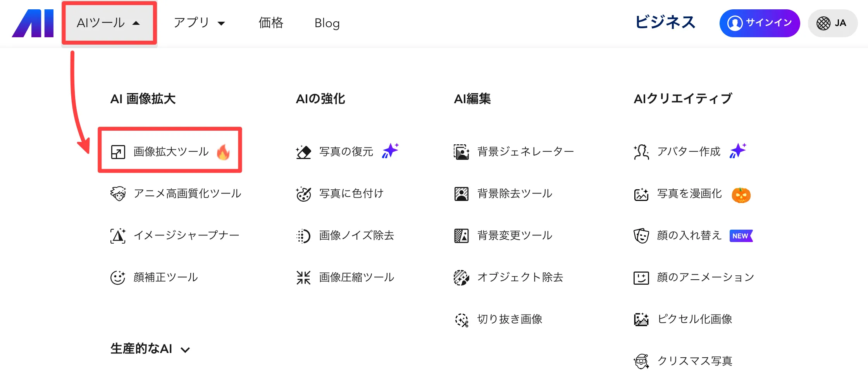Click the オブジェクト除去 icon

461,277
